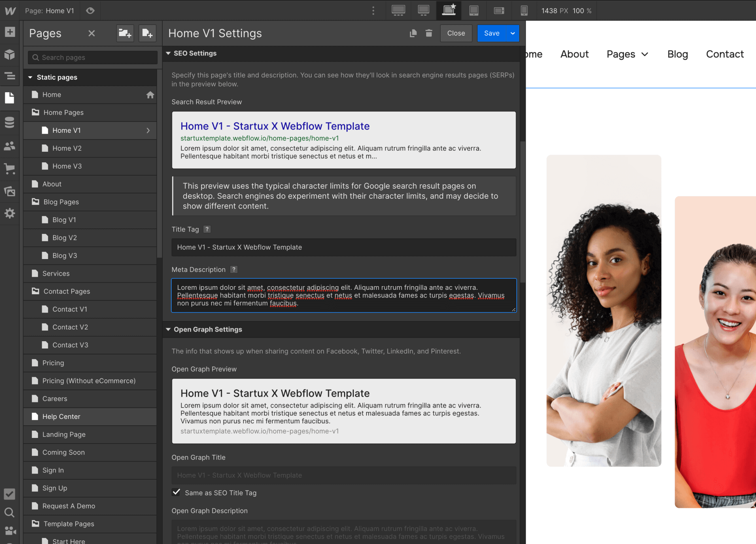Open the Ecommerce panel (cart icon)
This screenshot has height=544, width=756.
coord(10,169)
